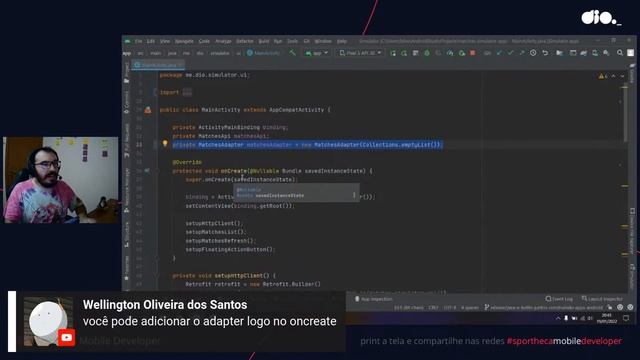This screenshot has height=360, width=640.
Task: Click the Debug app bug icon
Action: (x=427, y=53)
